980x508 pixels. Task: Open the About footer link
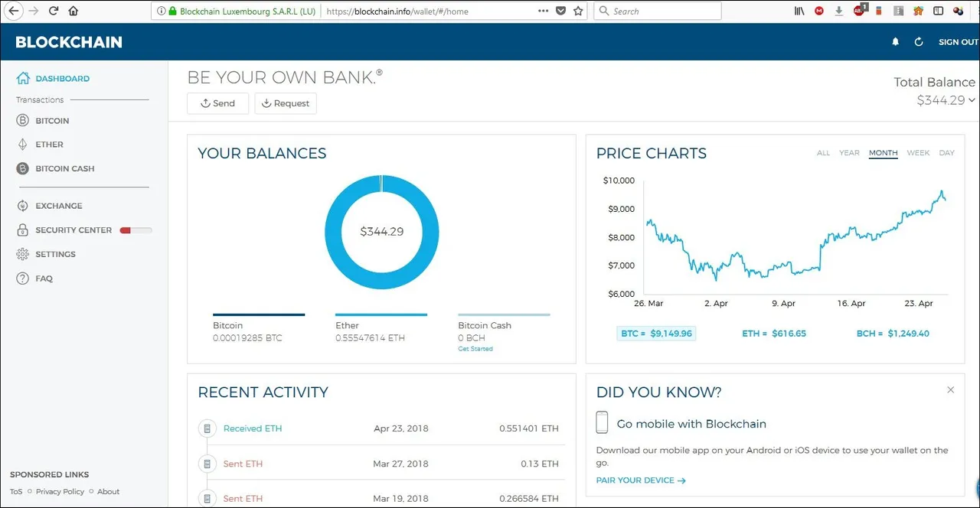click(x=108, y=492)
